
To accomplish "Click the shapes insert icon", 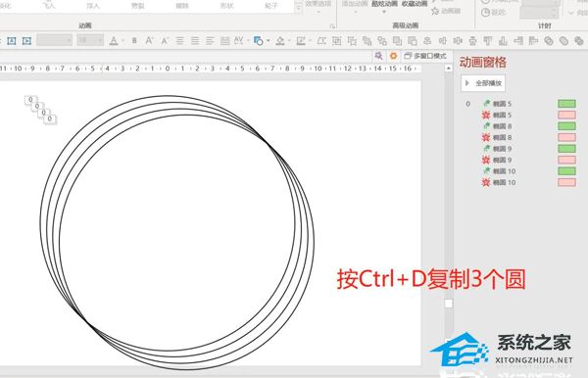I will pos(258,40).
